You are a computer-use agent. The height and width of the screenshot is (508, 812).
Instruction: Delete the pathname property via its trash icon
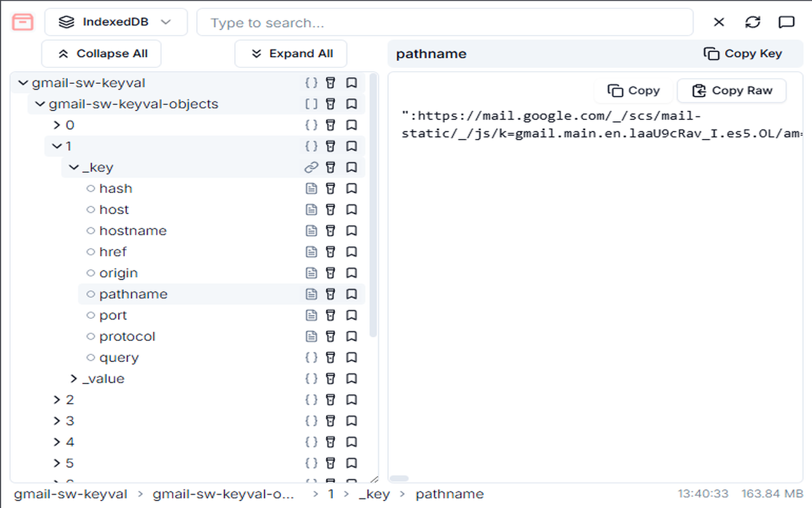pos(331,293)
